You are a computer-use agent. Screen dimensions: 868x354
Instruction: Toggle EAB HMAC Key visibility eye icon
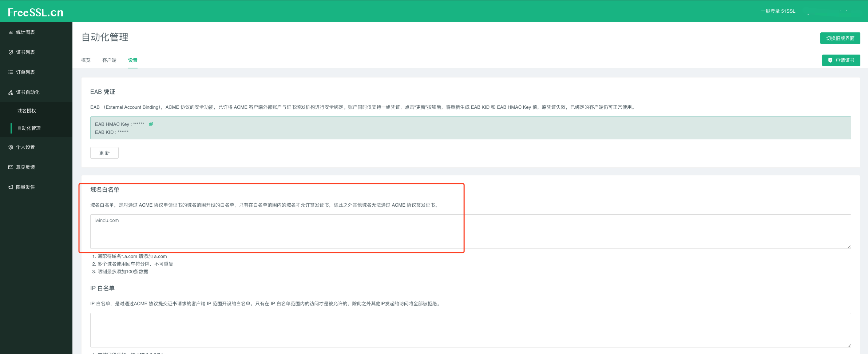click(151, 124)
